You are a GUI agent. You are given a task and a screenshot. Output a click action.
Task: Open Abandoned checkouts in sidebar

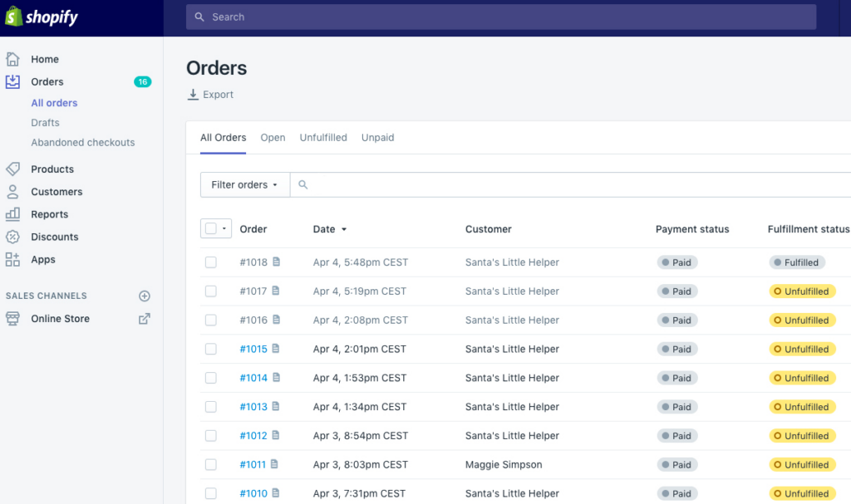pos(82,142)
